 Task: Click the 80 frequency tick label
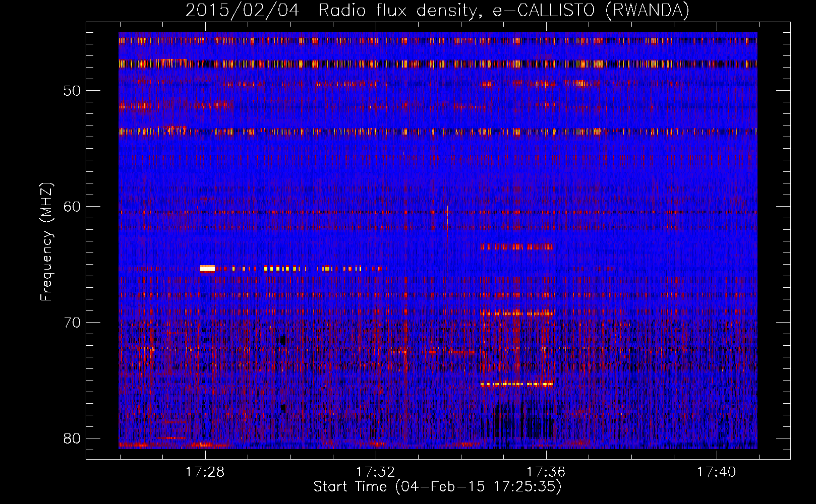pos(73,438)
